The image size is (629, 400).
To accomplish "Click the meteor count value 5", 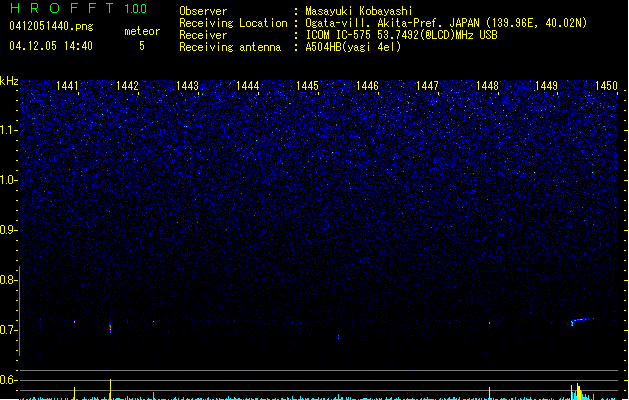I will (x=142, y=46).
